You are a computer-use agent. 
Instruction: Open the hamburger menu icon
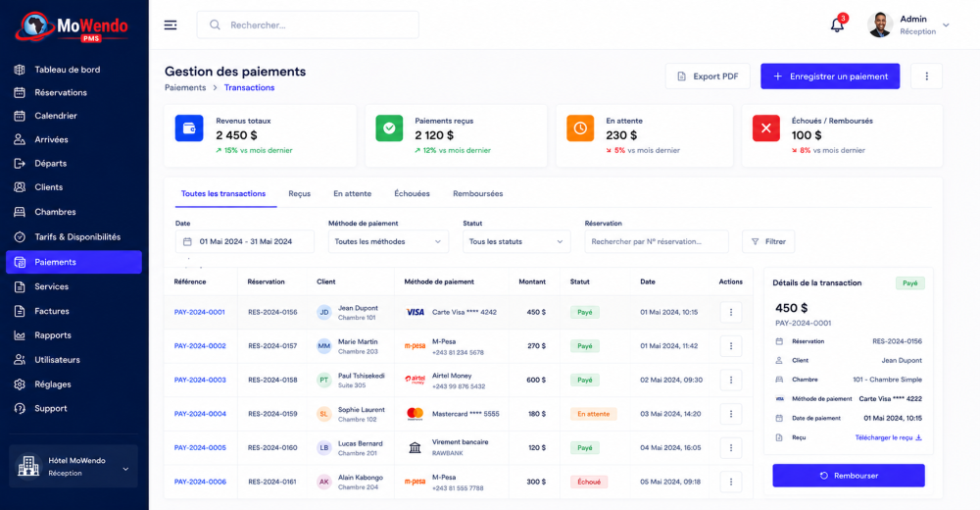(x=171, y=25)
